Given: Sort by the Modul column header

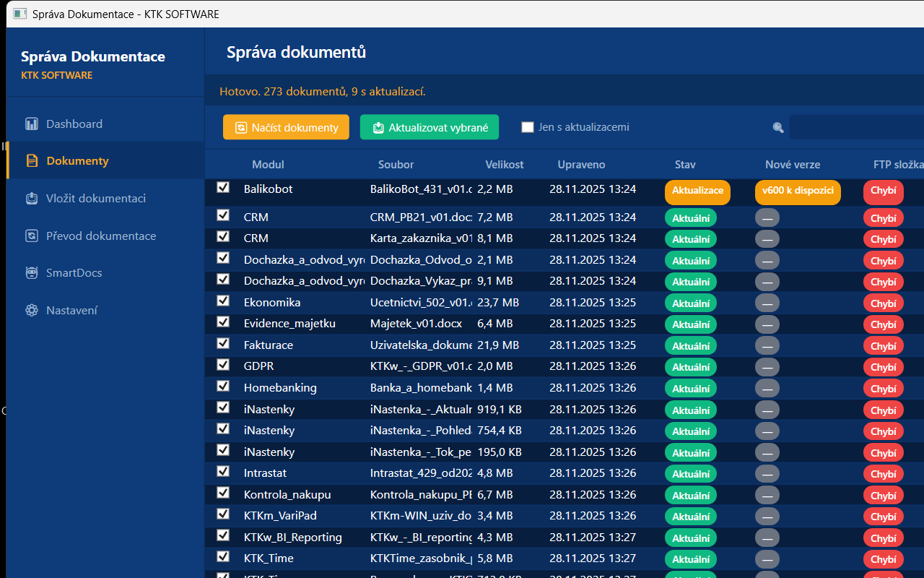Looking at the screenshot, I should (x=268, y=165).
